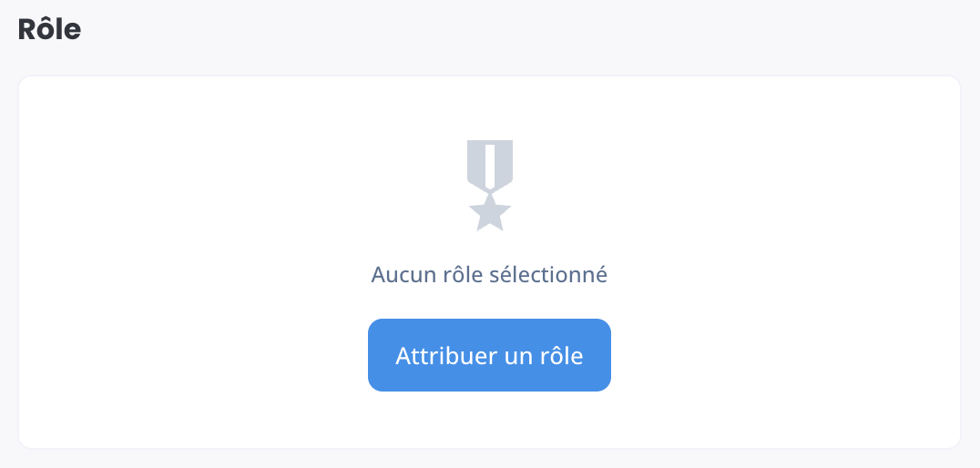Click the right empty area of the role card

(x=788, y=262)
